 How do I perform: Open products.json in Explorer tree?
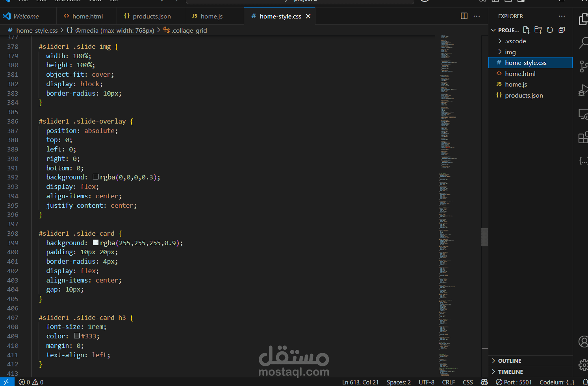530,95
